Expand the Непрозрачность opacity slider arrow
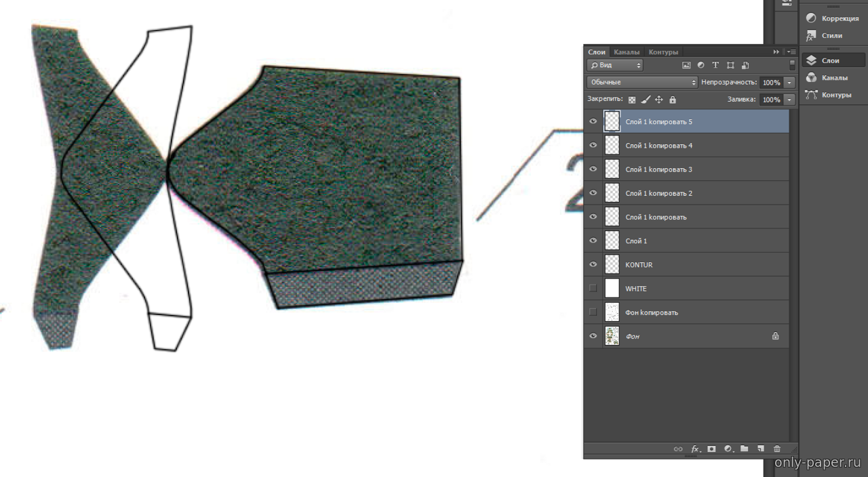The image size is (868, 477). pyautogui.click(x=789, y=82)
